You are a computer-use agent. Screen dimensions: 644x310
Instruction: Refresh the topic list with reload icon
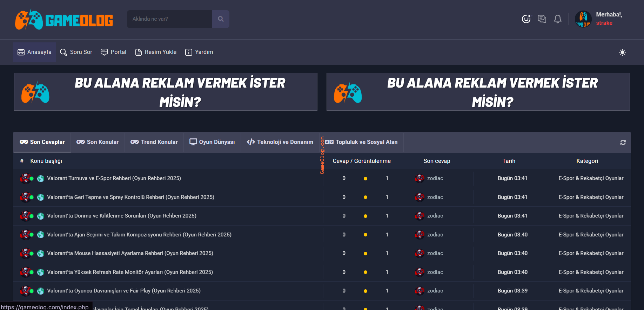[x=623, y=142]
